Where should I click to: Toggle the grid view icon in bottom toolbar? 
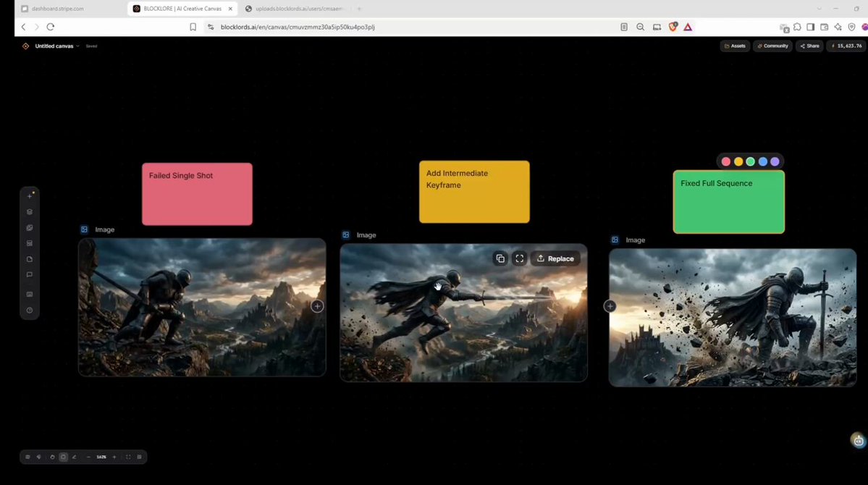tap(140, 457)
